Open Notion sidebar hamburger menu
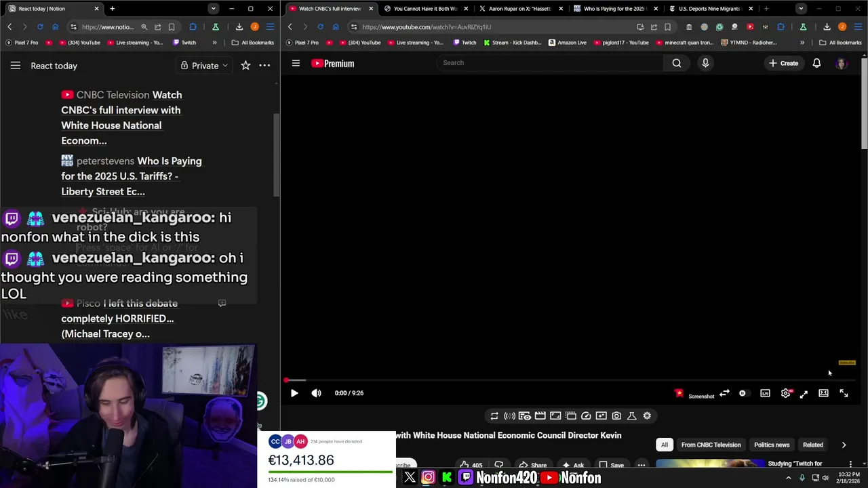The width and height of the screenshot is (868, 488). point(16,66)
